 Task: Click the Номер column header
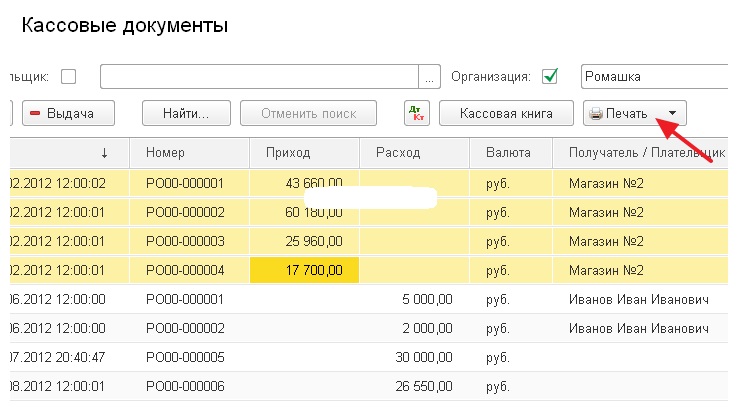click(x=190, y=153)
